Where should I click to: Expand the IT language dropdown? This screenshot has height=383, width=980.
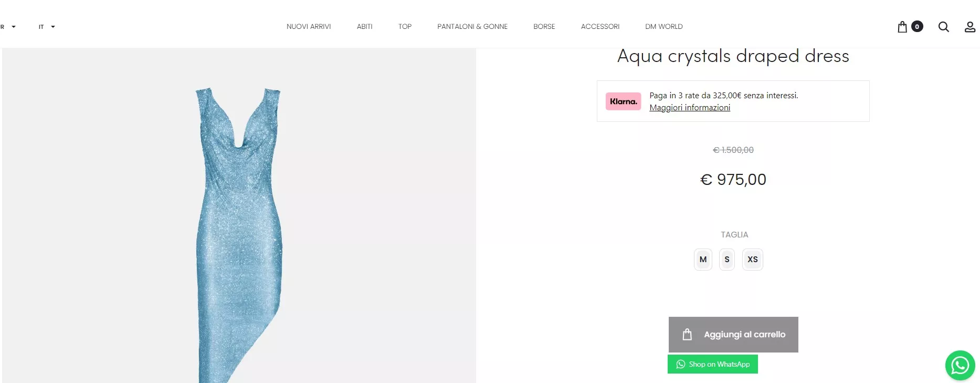coord(46,27)
